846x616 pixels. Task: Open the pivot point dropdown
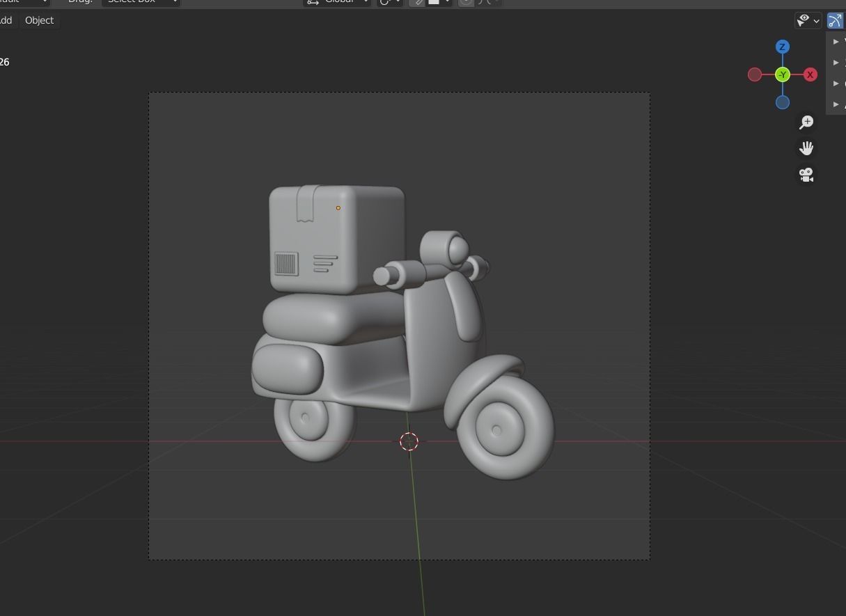click(390, 2)
